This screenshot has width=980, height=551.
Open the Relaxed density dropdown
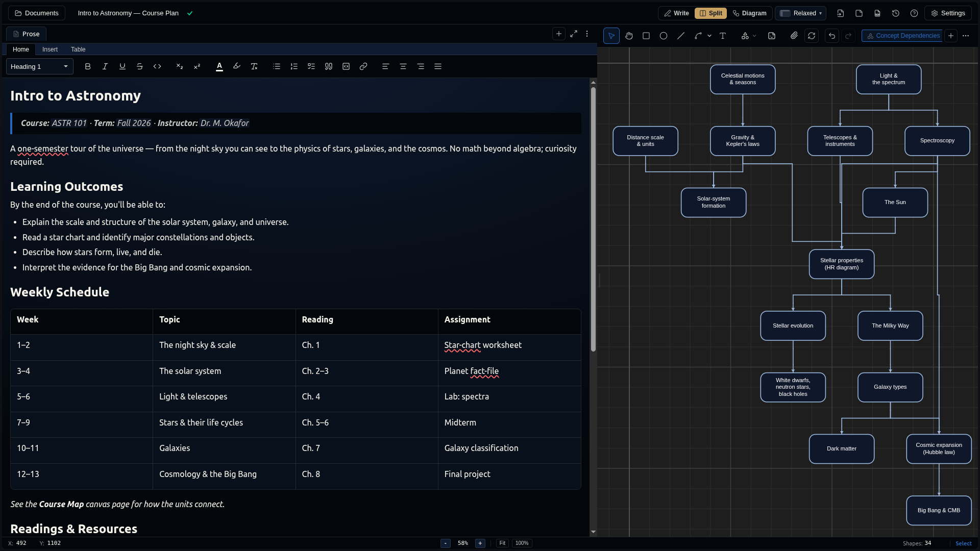click(801, 13)
